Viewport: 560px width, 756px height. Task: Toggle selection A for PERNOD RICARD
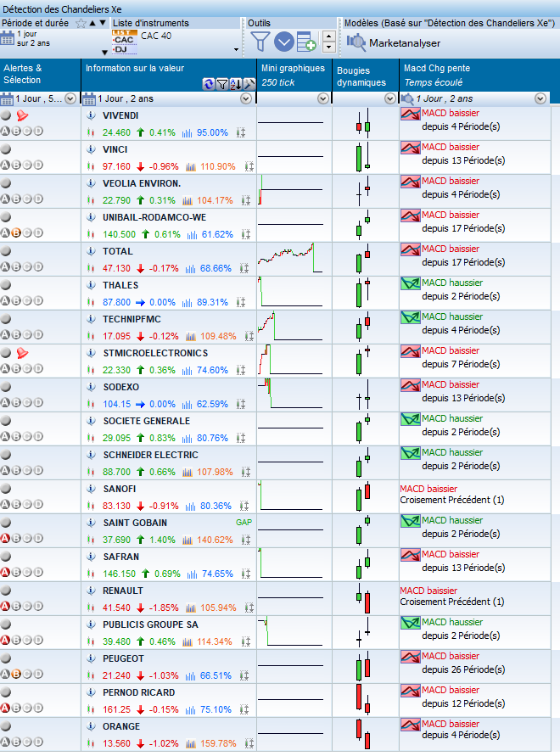click(5, 708)
